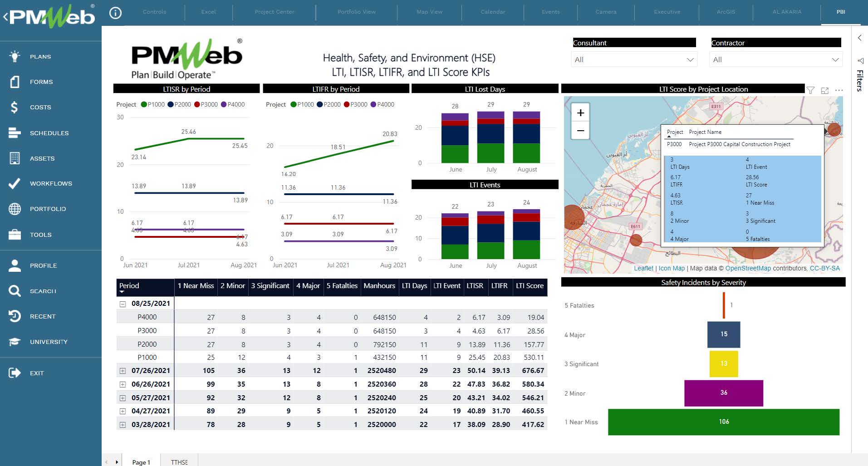This screenshot has width=868, height=466.
Task: Zoom out on the map
Action: [x=580, y=131]
